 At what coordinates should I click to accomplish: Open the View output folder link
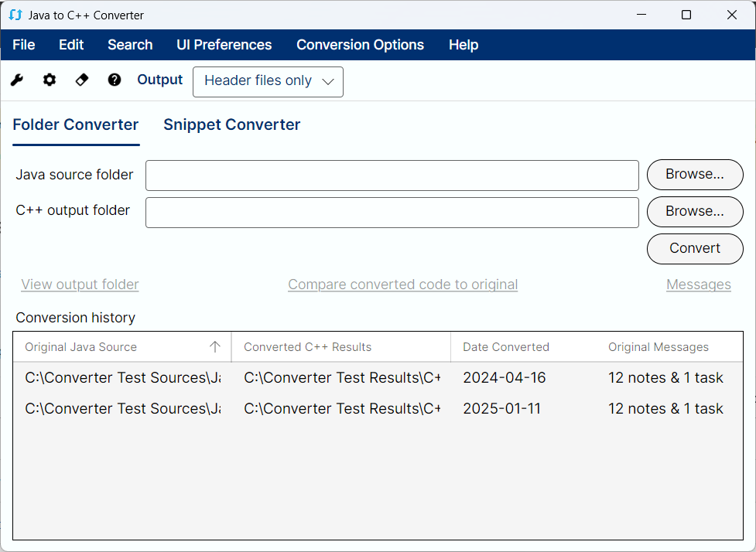[x=80, y=285]
